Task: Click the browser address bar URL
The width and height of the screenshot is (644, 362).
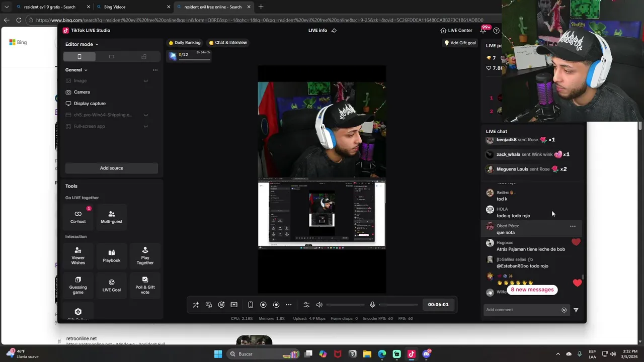Action: 260,20
